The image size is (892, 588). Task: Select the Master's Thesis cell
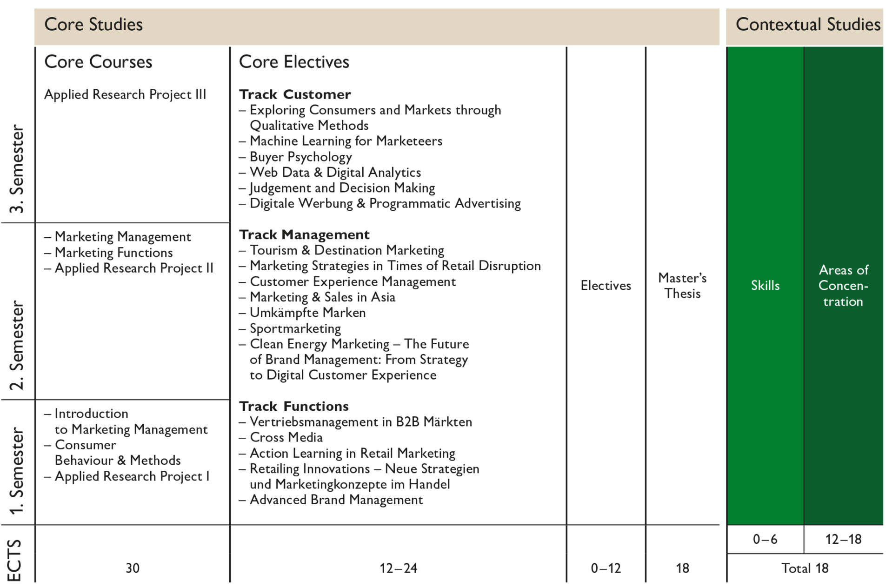click(x=682, y=286)
